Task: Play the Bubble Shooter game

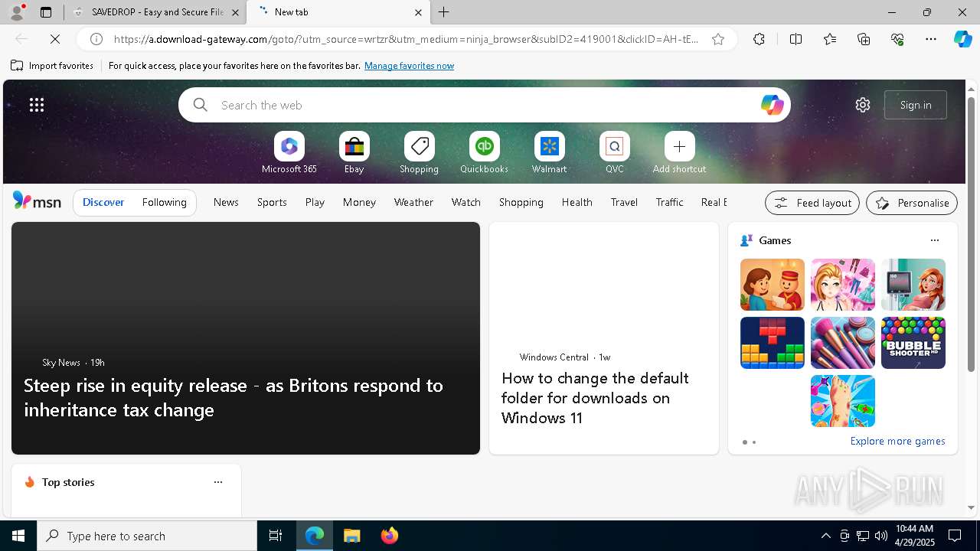Action: (x=913, y=343)
